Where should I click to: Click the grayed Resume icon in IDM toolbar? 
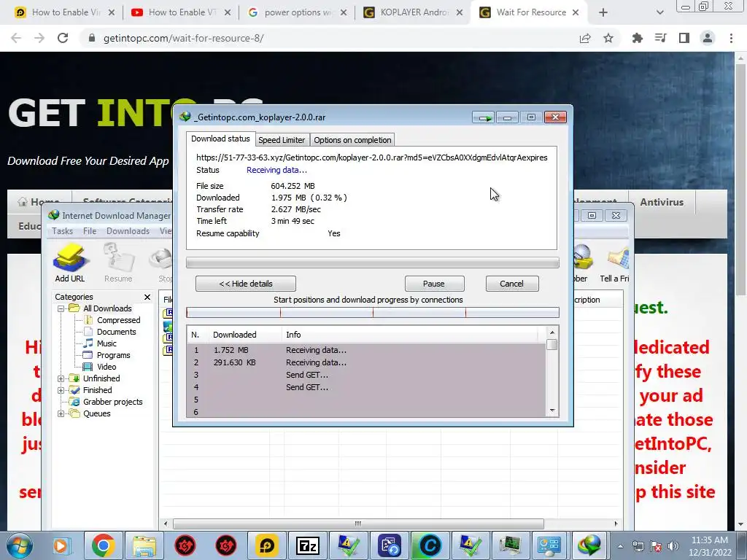pyautogui.click(x=118, y=262)
